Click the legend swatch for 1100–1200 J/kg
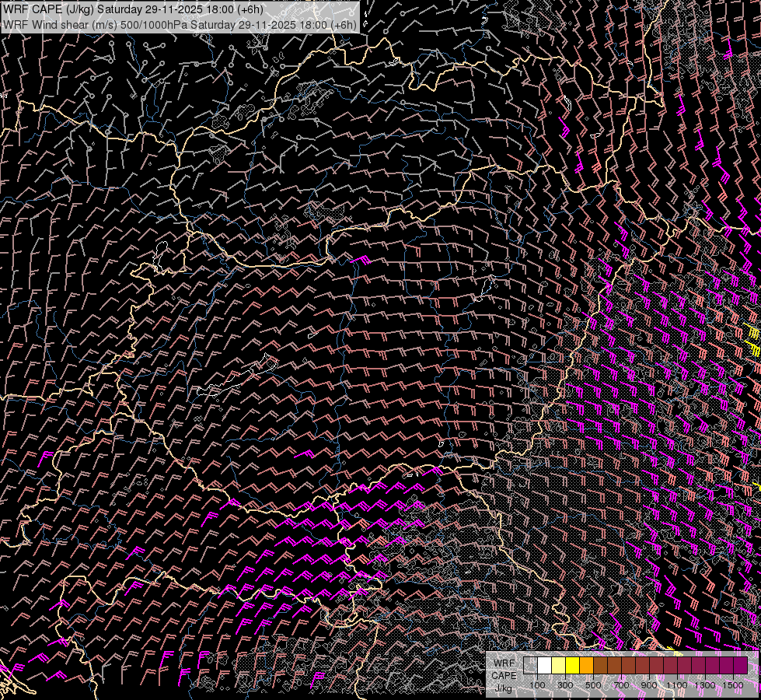This screenshot has height=700, width=761. point(684,666)
